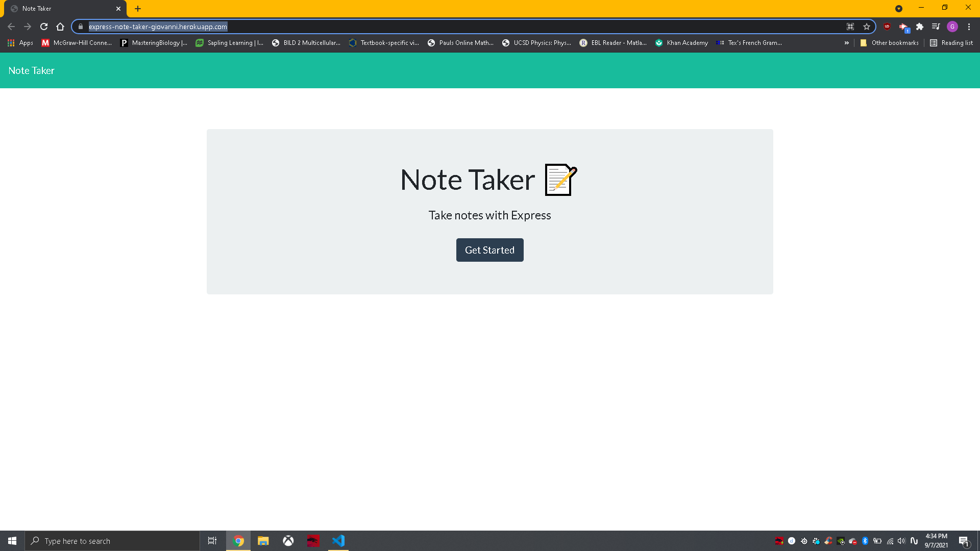Open Chrome's three-dot menu

[969, 27]
